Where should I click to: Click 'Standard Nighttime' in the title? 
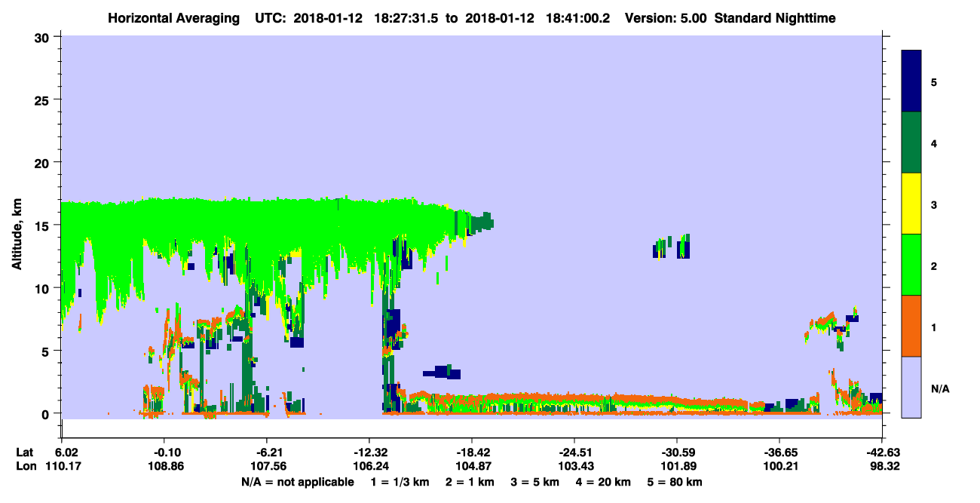pos(776,18)
